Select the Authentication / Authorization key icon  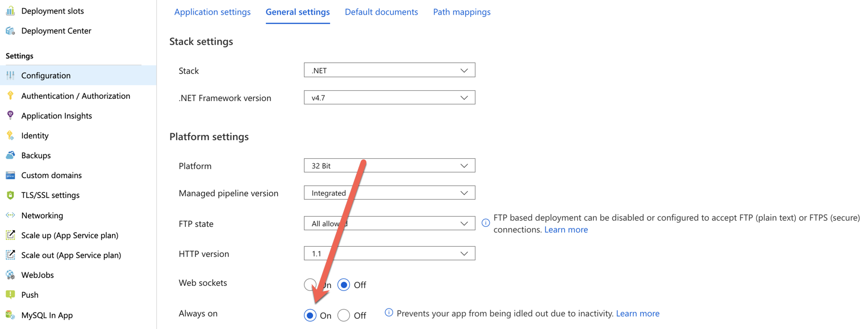click(x=10, y=96)
